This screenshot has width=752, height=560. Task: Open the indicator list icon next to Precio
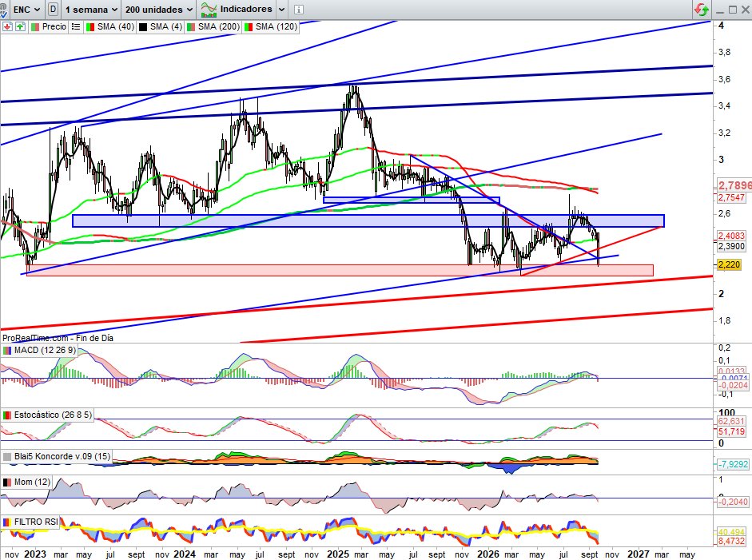coord(76,27)
